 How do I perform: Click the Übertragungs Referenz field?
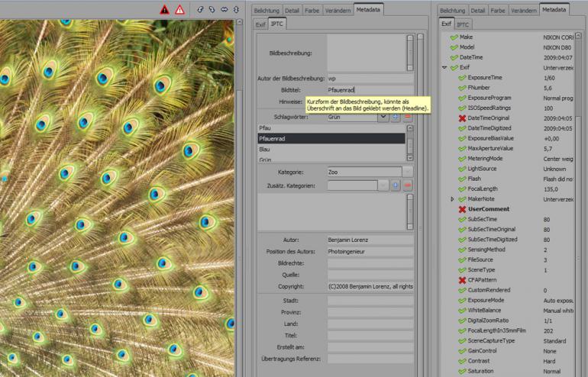(x=370, y=359)
